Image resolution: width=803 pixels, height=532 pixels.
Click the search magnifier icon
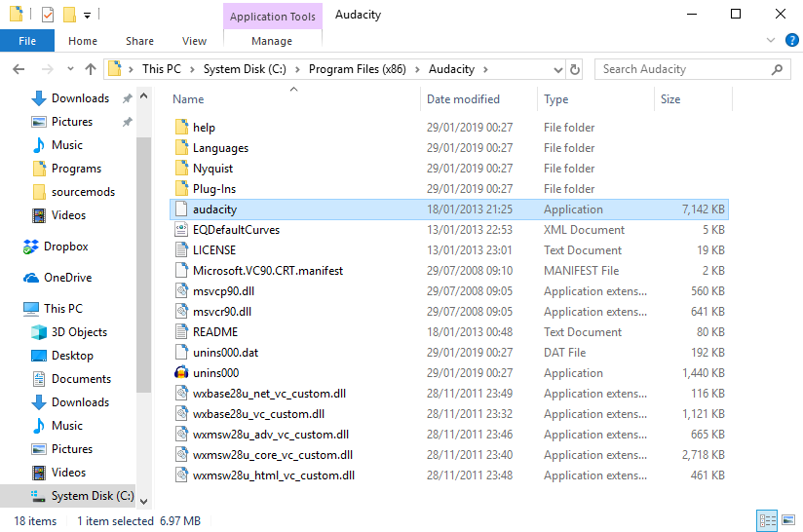[777, 69]
